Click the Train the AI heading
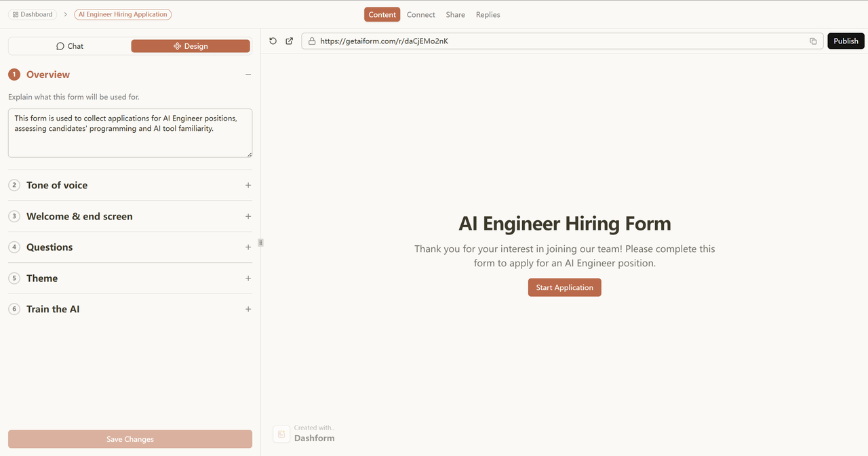This screenshot has width=868, height=456. tap(53, 309)
